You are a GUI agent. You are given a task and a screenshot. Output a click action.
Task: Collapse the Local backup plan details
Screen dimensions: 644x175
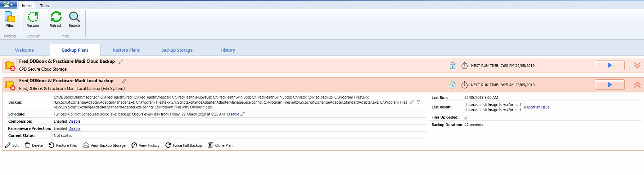click(x=637, y=85)
